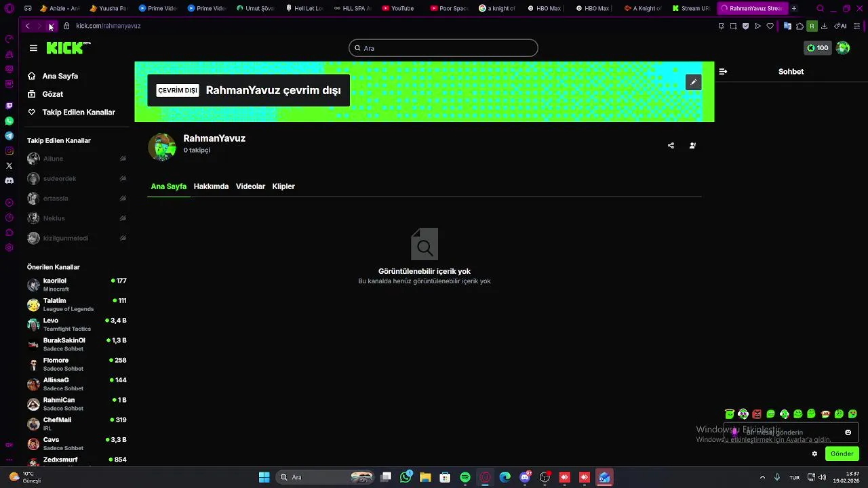Open recommended channel Levo
The height and width of the screenshot is (488, 868).
pos(77,324)
